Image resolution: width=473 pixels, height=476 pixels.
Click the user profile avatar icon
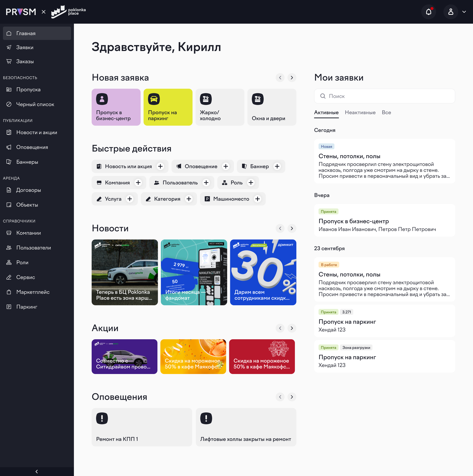point(451,12)
